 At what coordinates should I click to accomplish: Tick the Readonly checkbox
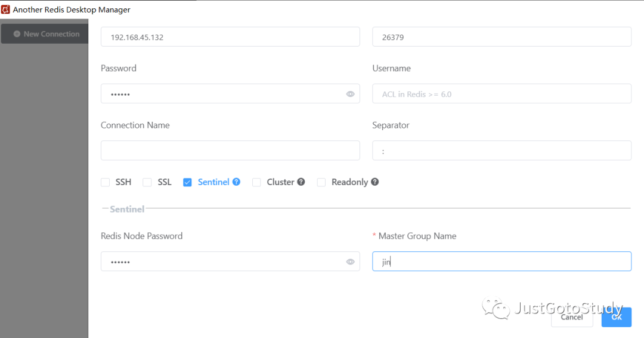321,182
